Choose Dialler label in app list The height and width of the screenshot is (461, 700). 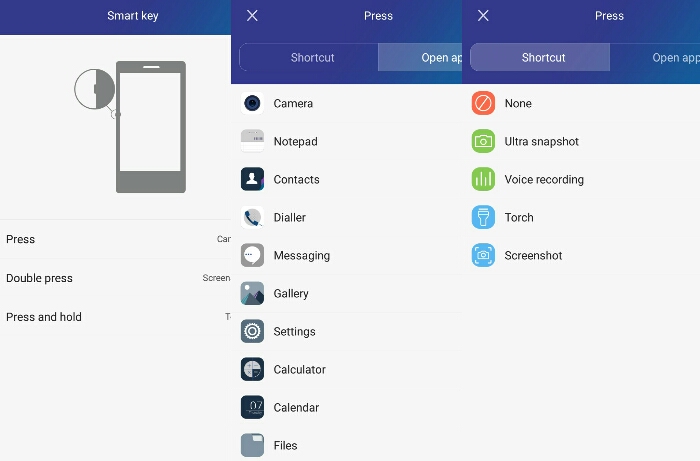pos(290,217)
